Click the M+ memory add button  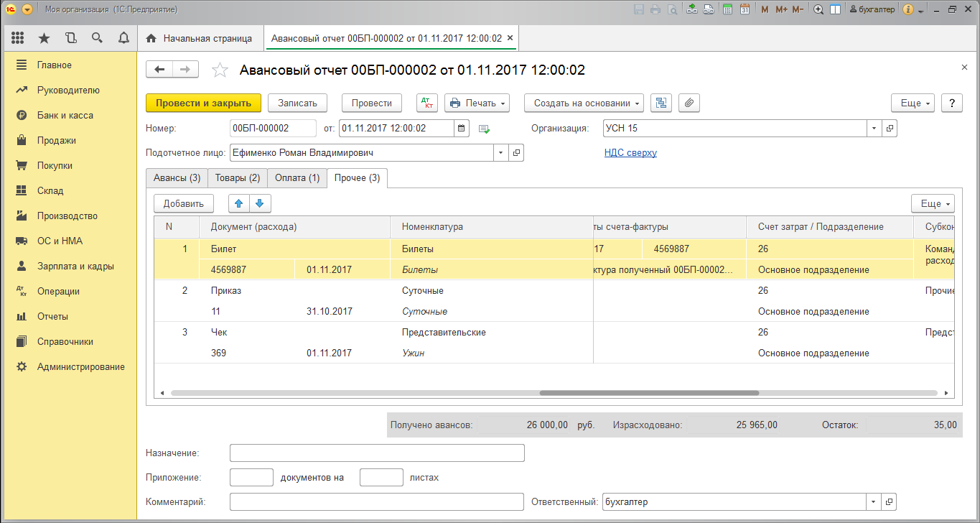[781, 9]
